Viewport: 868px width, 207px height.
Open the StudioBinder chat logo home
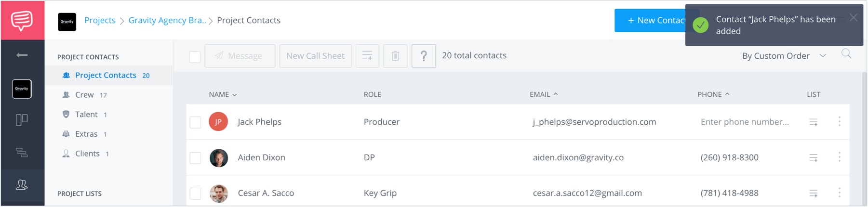pyautogui.click(x=22, y=21)
